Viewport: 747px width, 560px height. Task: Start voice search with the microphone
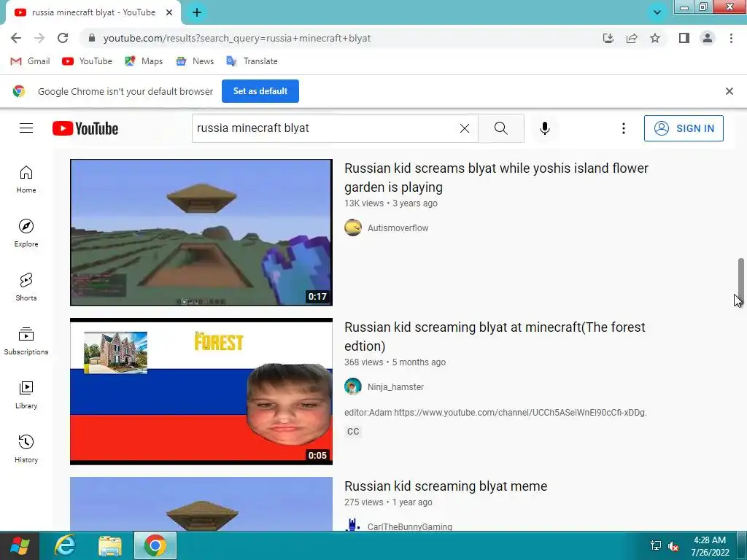point(544,128)
